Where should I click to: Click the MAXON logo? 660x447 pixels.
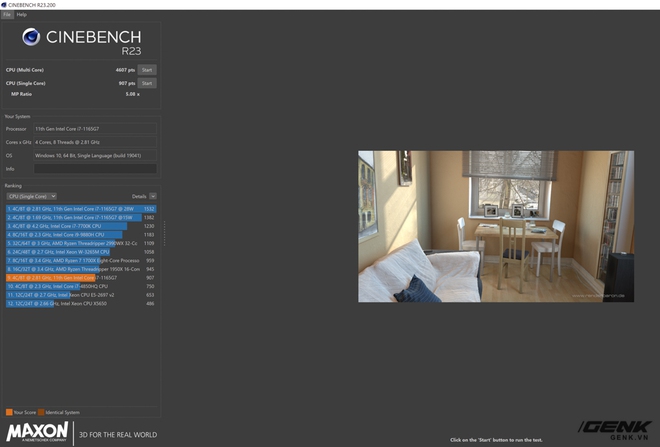tap(37, 432)
